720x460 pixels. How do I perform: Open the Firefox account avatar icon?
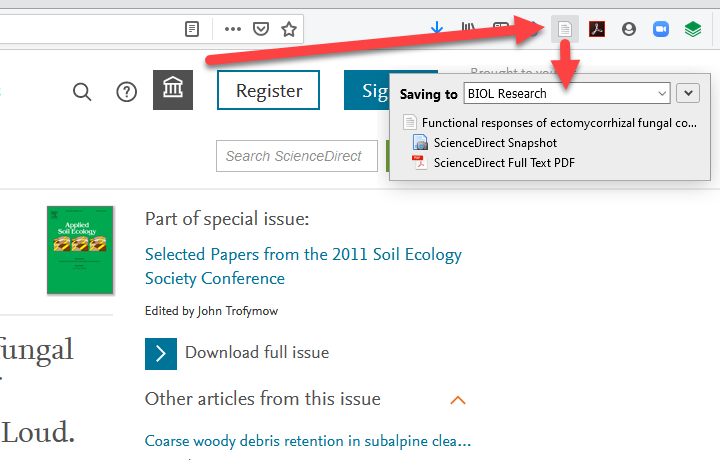tap(629, 29)
